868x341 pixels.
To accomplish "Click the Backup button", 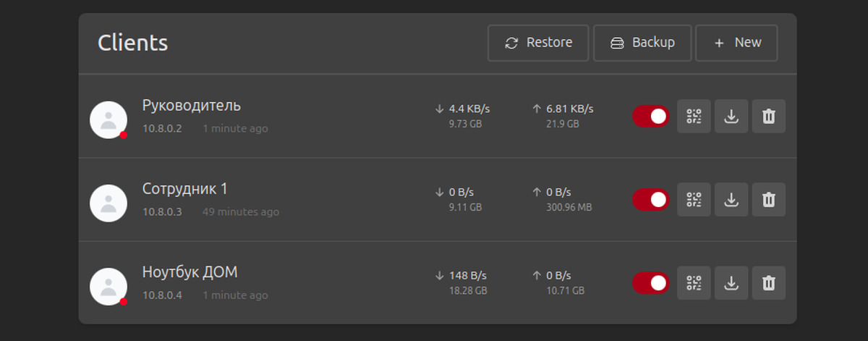I will 642,43.
